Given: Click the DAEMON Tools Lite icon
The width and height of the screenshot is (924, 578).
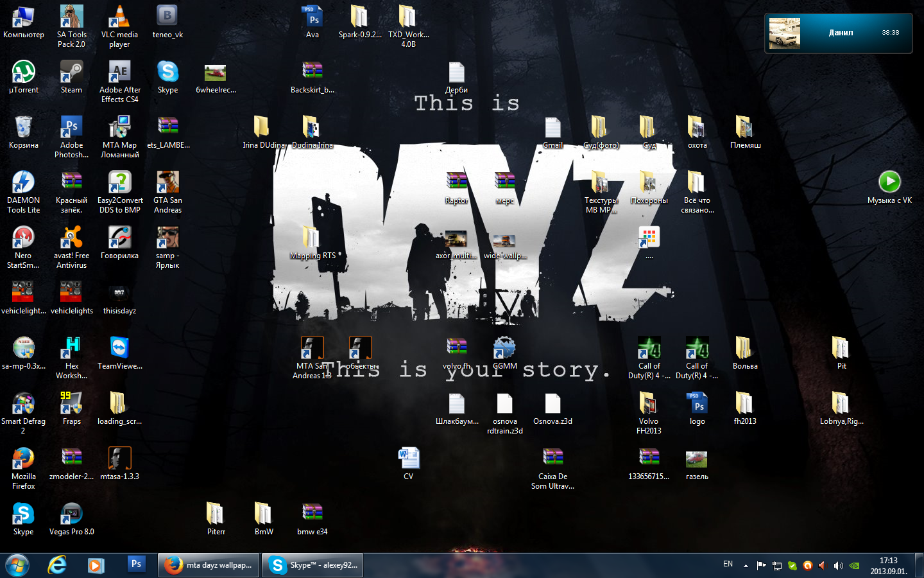Looking at the screenshot, I should (24, 193).
